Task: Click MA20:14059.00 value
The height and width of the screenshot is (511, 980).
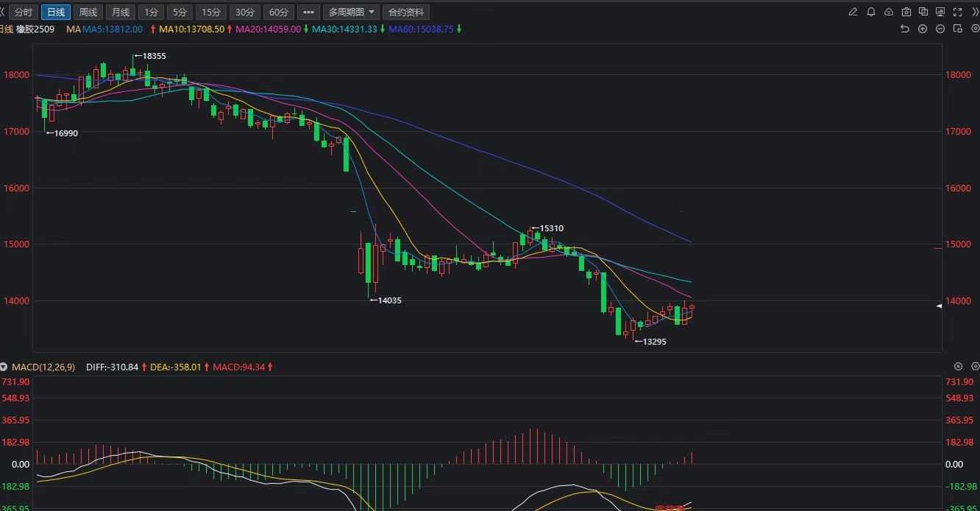Action: click(268, 29)
